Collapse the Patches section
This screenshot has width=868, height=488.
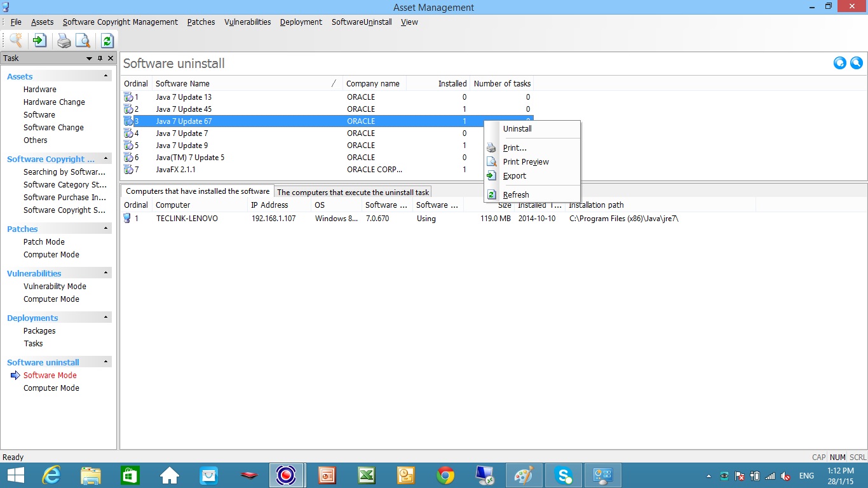pyautogui.click(x=106, y=229)
